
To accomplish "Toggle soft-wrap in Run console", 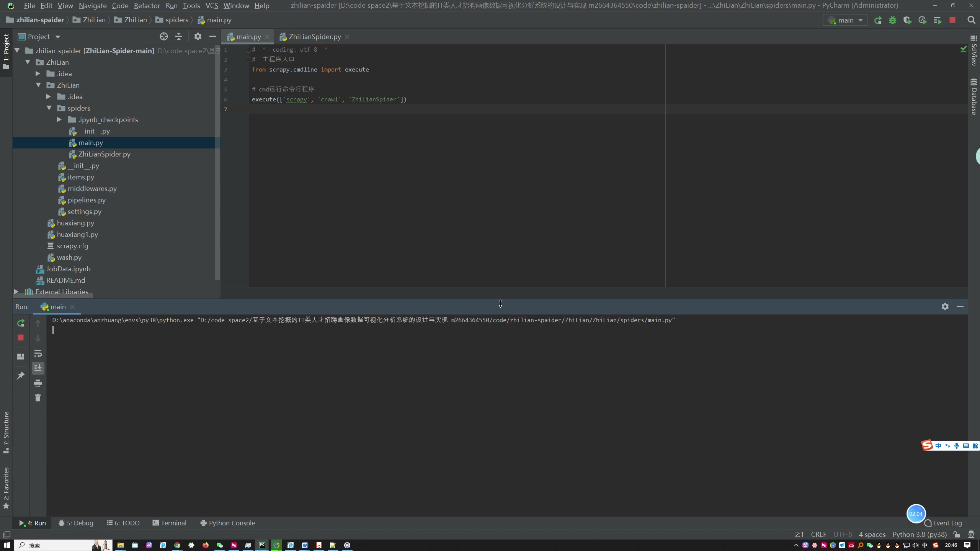I will click(x=38, y=353).
